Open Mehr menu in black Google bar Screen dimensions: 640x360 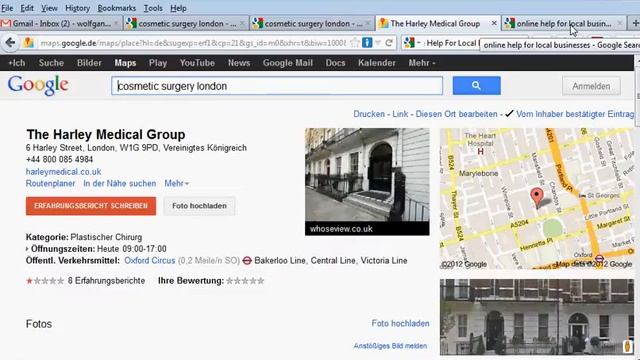coord(422,63)
